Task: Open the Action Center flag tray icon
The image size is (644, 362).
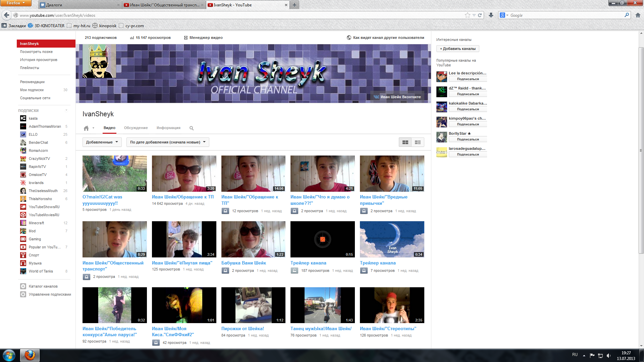Action: pyautogui.click(x=592, y=356)
